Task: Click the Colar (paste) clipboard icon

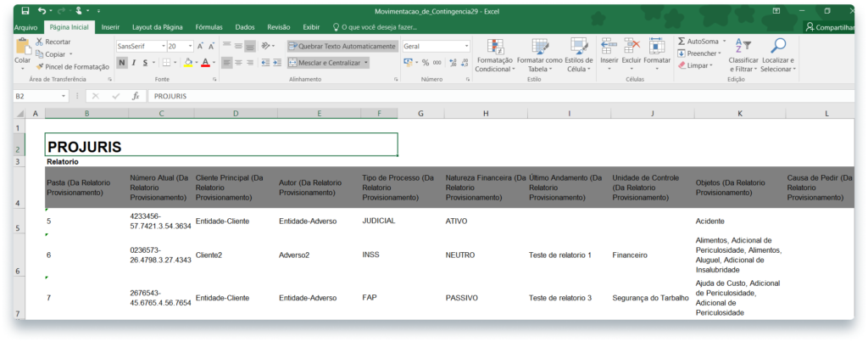Action: pos(23,47)
